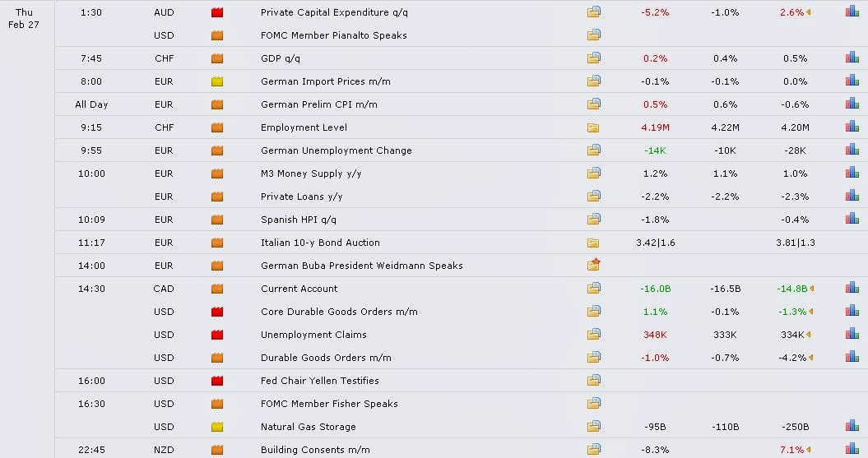The height and width of the screenshot is (458, 868).
Task: Click revision arrow beside Durable Goods Orders previous
Action: tap(812, 358)
